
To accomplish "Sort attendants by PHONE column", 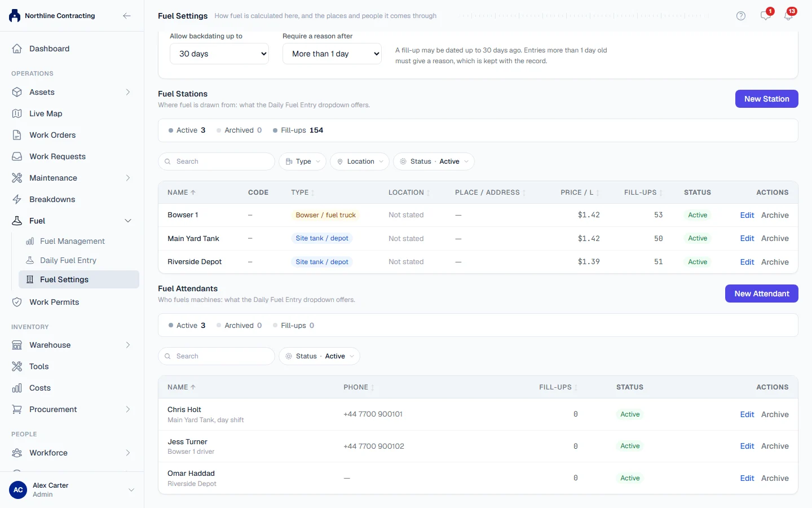I will coord(359,387).
